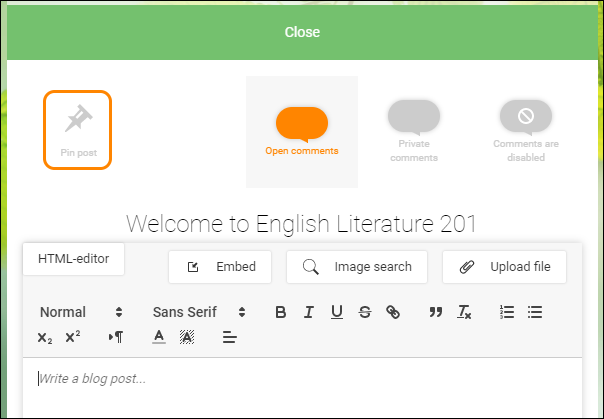This screenshot has width=604, height=419.
Task: Apply subscript formatting
Action: point(45,338)
